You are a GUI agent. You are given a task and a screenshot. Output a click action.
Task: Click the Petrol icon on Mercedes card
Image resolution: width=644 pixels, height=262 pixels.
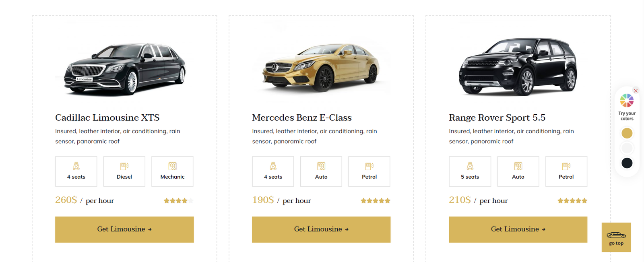coord(369,166)
